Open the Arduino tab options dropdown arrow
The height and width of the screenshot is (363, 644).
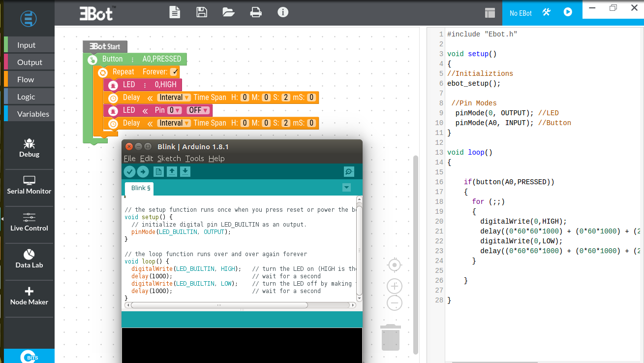(x=346, y=188)
